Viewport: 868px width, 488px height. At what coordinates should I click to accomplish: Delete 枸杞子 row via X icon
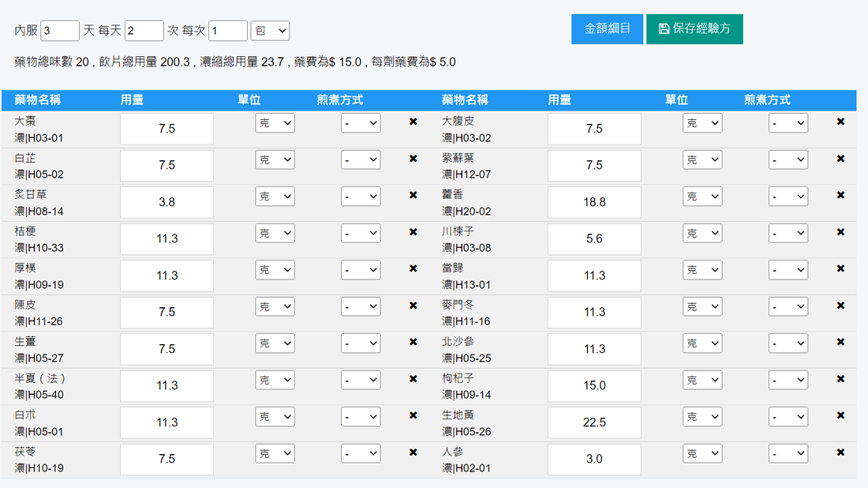pos(840,379)
